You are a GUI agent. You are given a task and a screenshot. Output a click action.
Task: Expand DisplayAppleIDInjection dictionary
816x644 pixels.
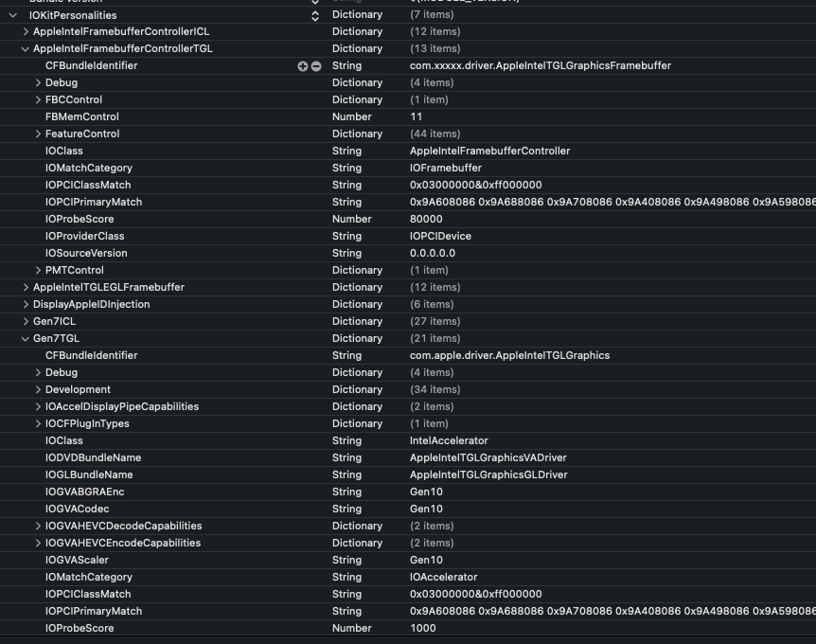26,304
